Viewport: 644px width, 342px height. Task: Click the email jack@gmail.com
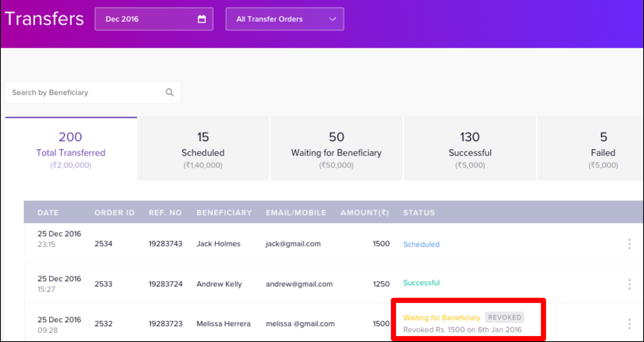[x=293, y=244]
